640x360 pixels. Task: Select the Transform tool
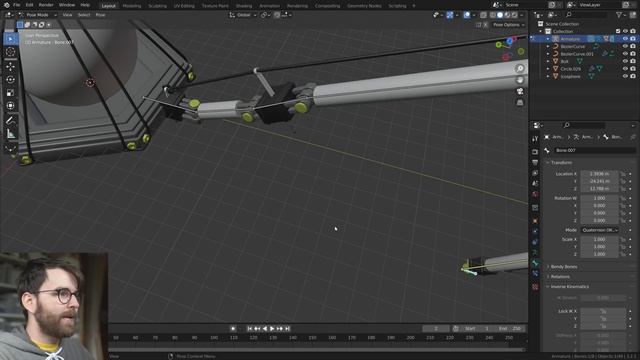point(11,106)
